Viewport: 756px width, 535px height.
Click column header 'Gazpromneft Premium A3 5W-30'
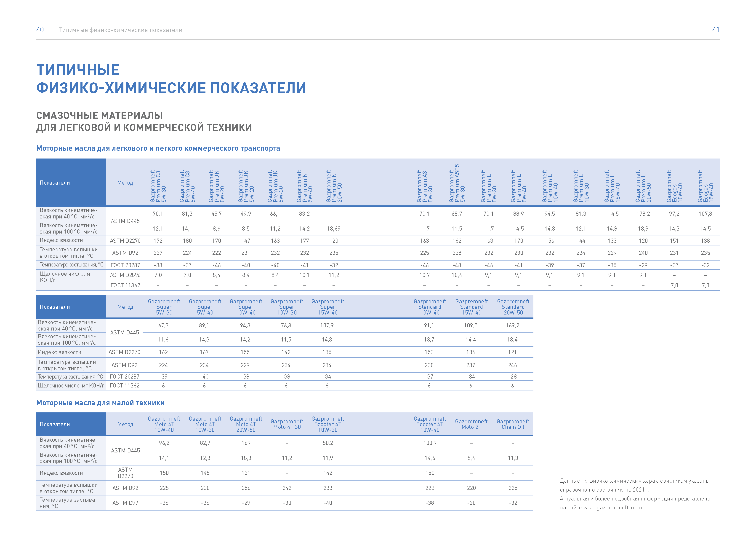point(424,186)
